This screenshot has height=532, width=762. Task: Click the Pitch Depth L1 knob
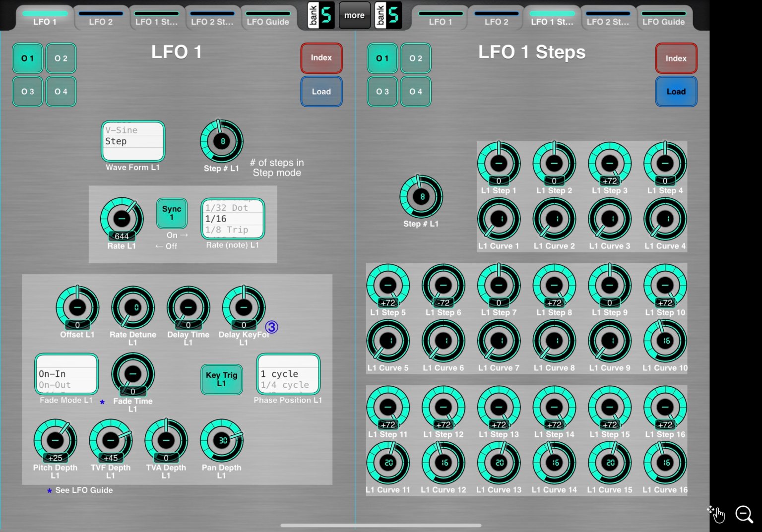click(55, 441)
